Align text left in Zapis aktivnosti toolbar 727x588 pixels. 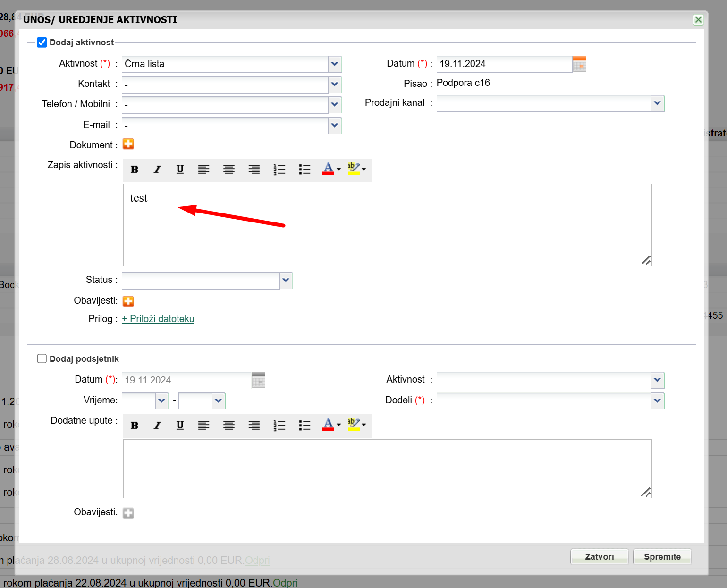tap(203, 170)
